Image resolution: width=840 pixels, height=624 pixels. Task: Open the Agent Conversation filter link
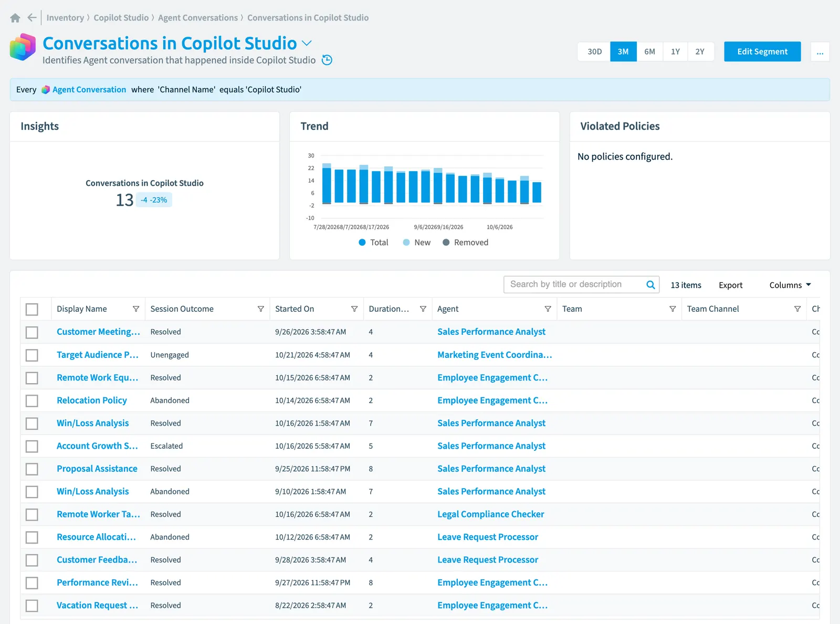click(89, 90)
